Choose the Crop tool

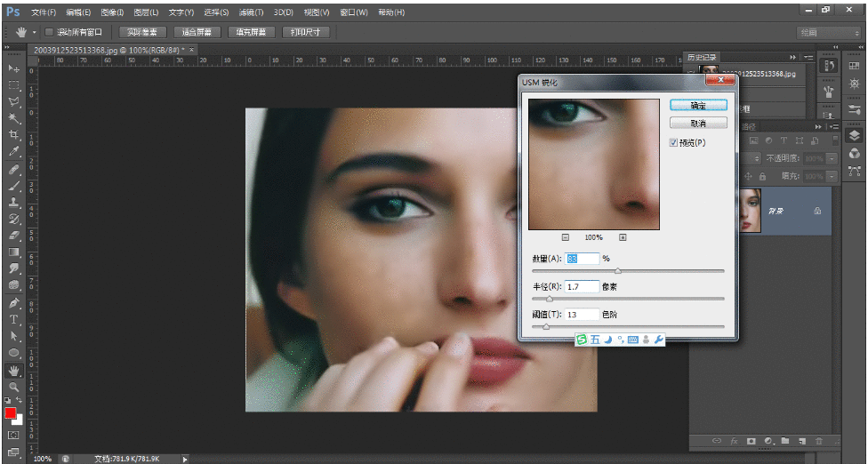click(13, 135)
